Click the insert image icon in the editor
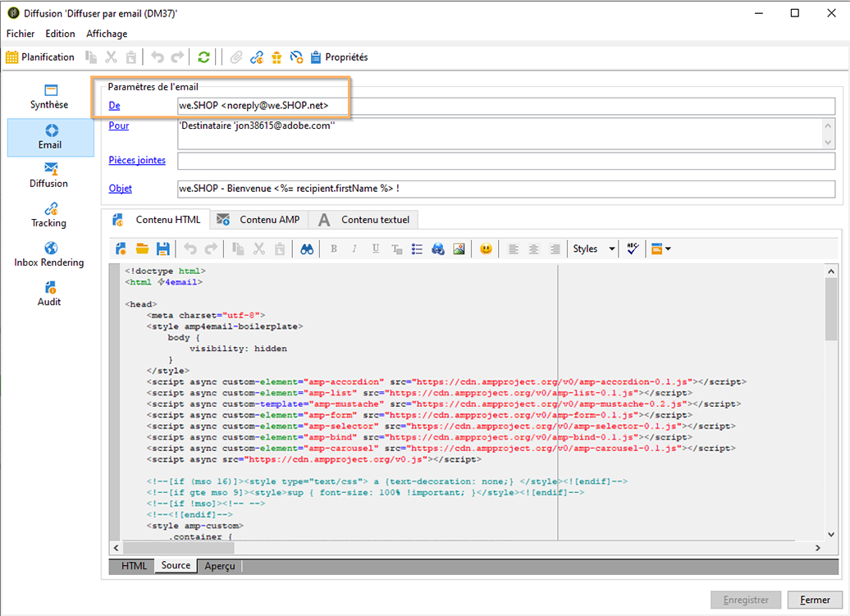Viewport: 850px width, 616px height. 459,249
